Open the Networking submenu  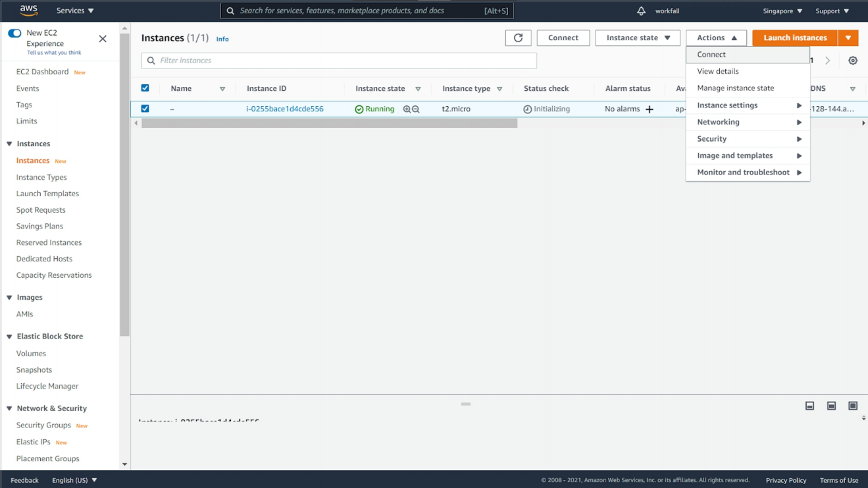748,122
